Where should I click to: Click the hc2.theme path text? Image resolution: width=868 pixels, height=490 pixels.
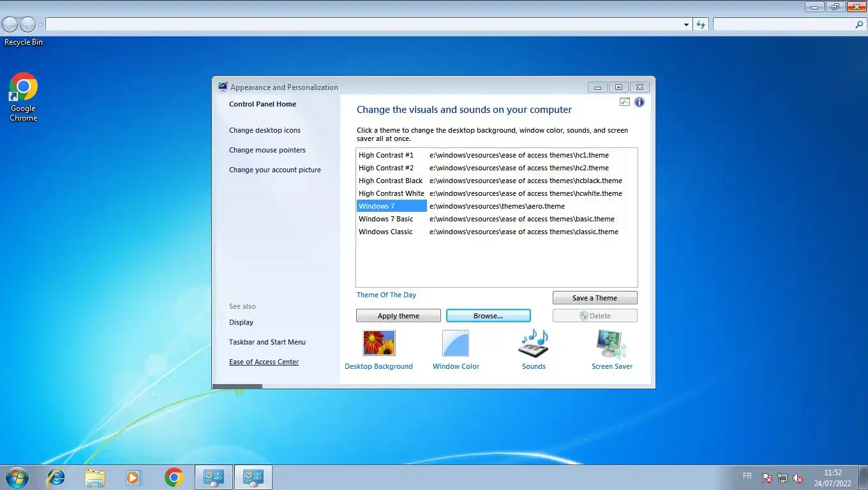pos(519,168)
